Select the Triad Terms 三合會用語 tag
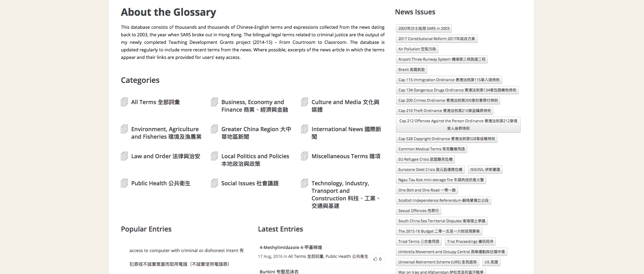Viewport: 644px width, 274px height. pos(419,241)
